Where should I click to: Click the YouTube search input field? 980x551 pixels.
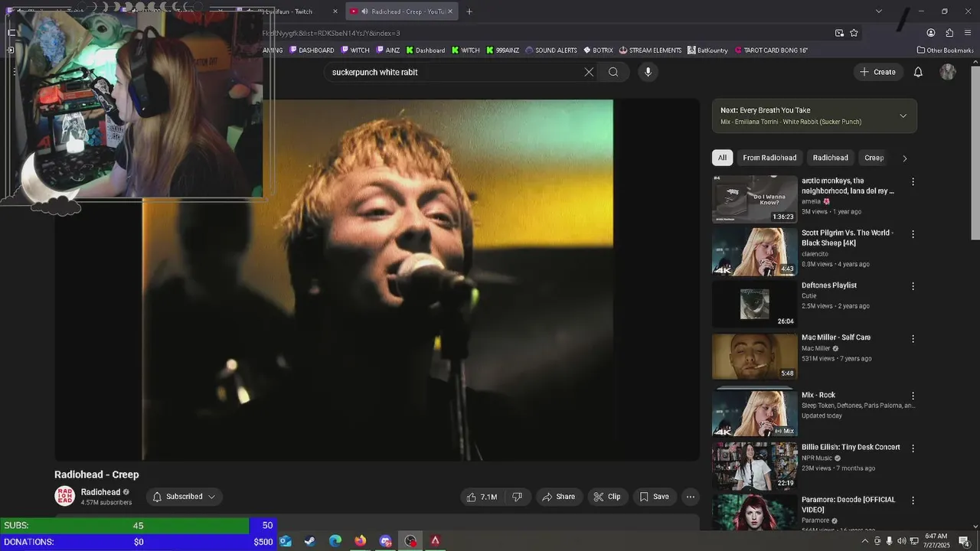point(456,72)
